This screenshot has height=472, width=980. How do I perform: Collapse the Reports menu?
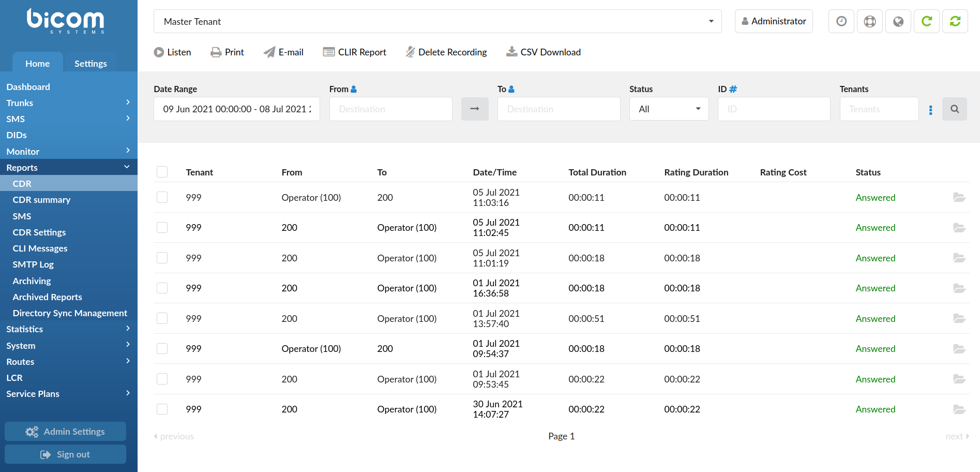pos(69,167)
